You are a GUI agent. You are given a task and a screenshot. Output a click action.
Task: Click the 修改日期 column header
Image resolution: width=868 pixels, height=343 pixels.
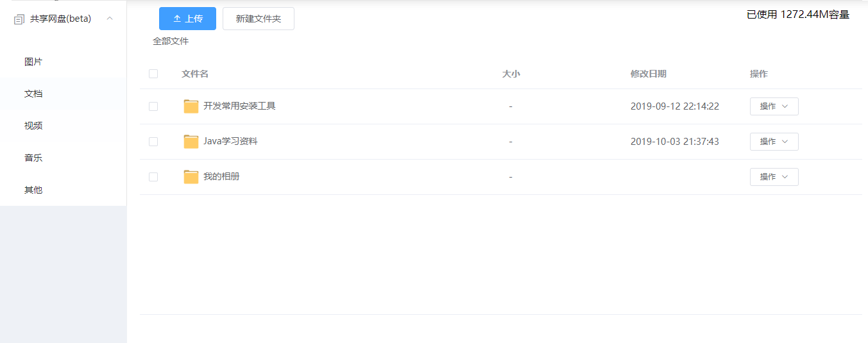click(649, 74)
